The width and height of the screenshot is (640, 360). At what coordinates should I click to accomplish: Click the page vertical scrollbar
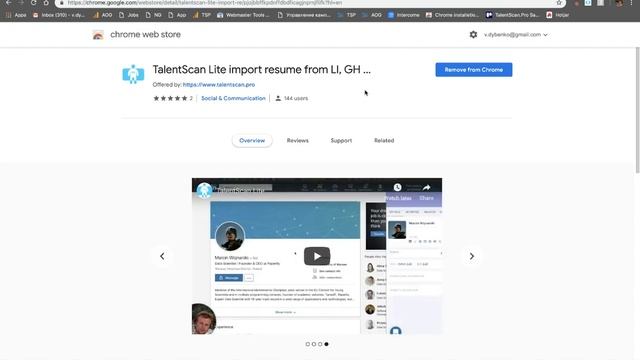coord(637,110)
